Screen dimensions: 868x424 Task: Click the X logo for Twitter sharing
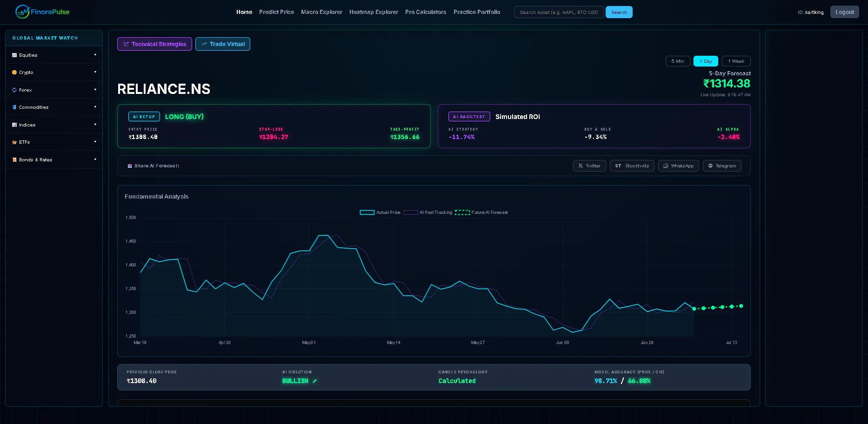pos(581,166)
